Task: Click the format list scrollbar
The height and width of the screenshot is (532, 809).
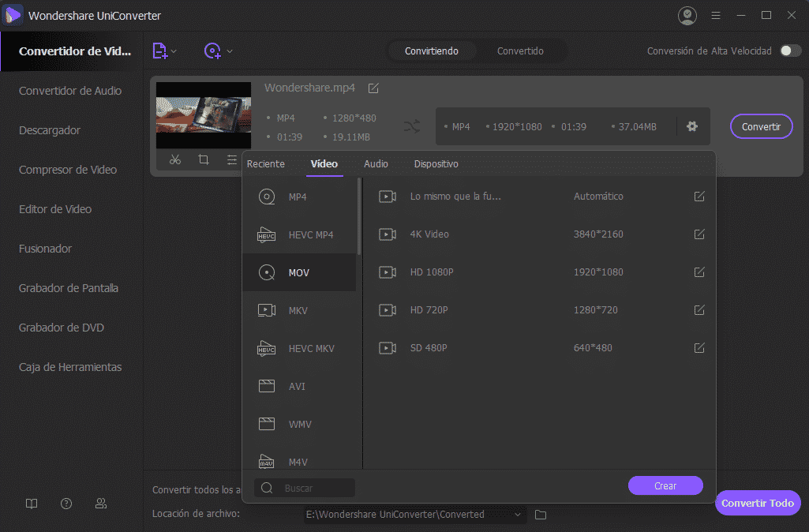Action: (x=360, y=217)
